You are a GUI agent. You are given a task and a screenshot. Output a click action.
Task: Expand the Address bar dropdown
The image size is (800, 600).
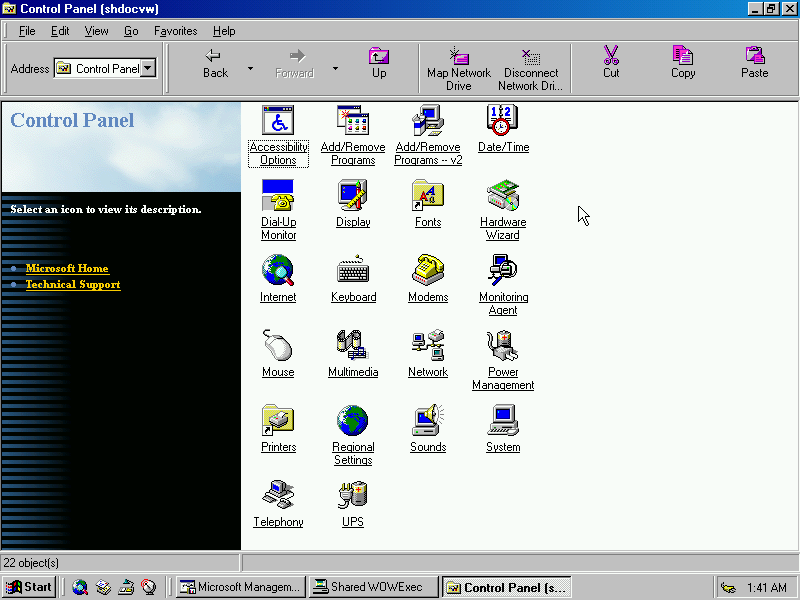point(148,68)
